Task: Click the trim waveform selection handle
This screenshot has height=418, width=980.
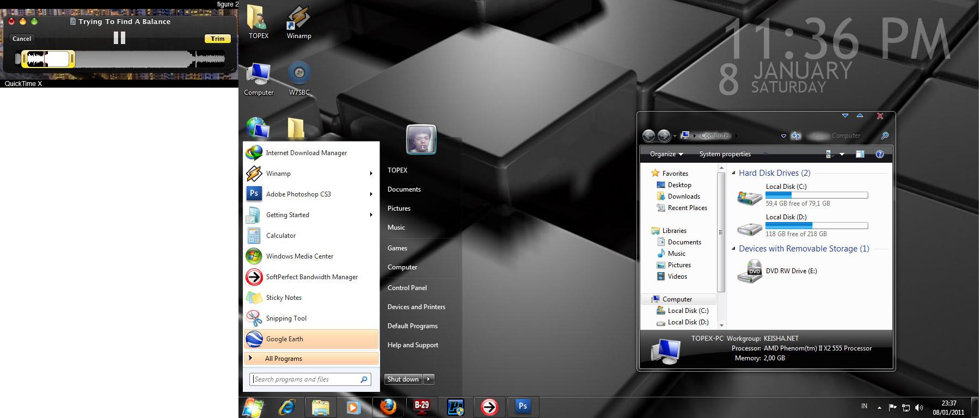Action: click(x=25, y=59)
